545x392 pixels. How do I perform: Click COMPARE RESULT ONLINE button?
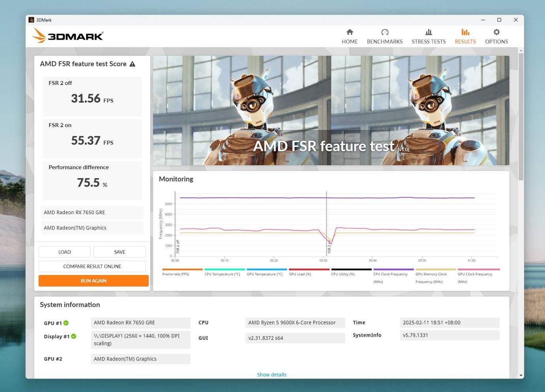coord(92,266)
